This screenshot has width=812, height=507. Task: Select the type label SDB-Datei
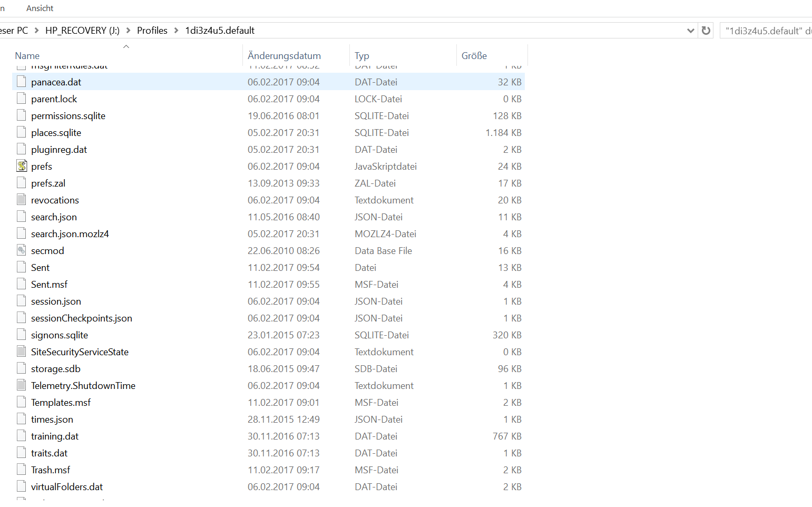point(376,369)
